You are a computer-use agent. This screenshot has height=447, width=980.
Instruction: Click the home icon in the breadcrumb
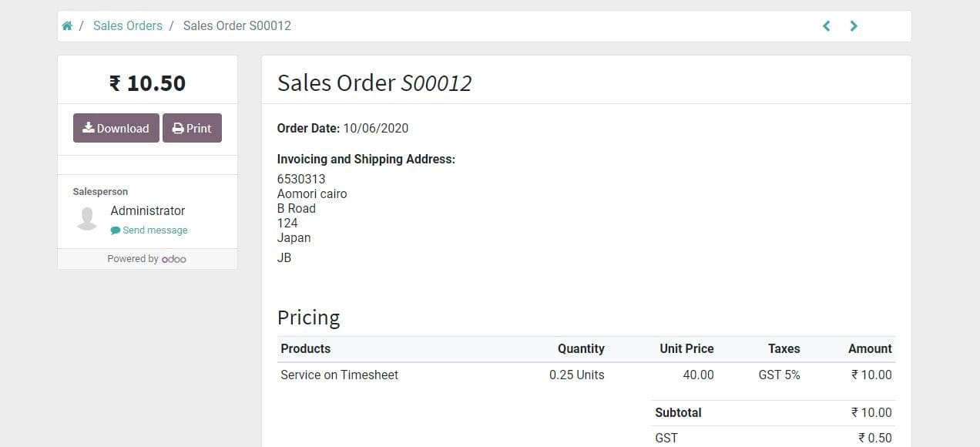(66, 25)
